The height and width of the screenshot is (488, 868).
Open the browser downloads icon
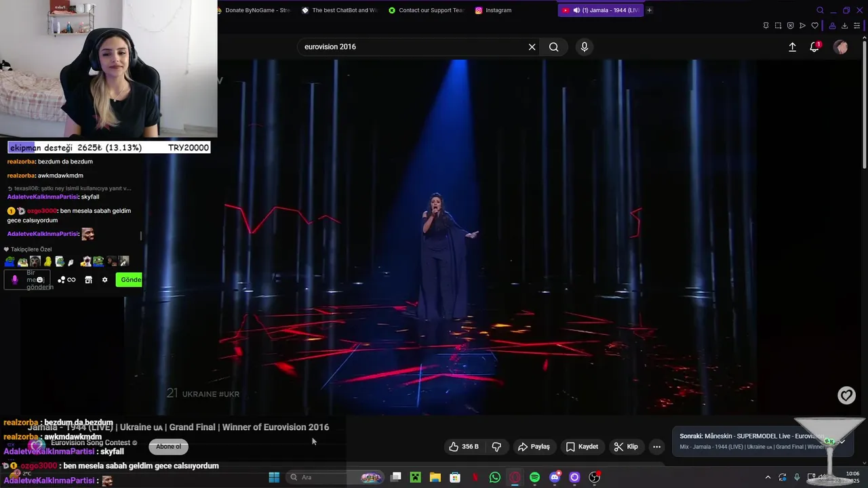[845, 26]
